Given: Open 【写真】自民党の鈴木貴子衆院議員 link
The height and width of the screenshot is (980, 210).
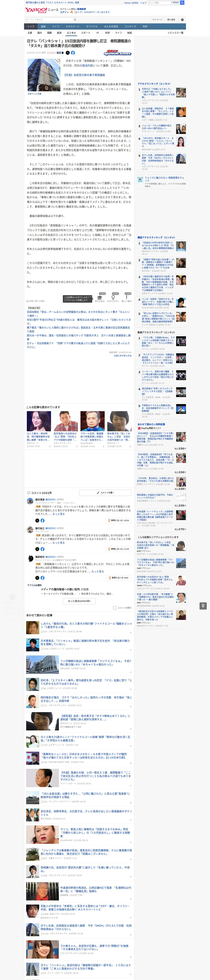Looking at the screenshot, I should pyautogui.click(x=84, y=75).
